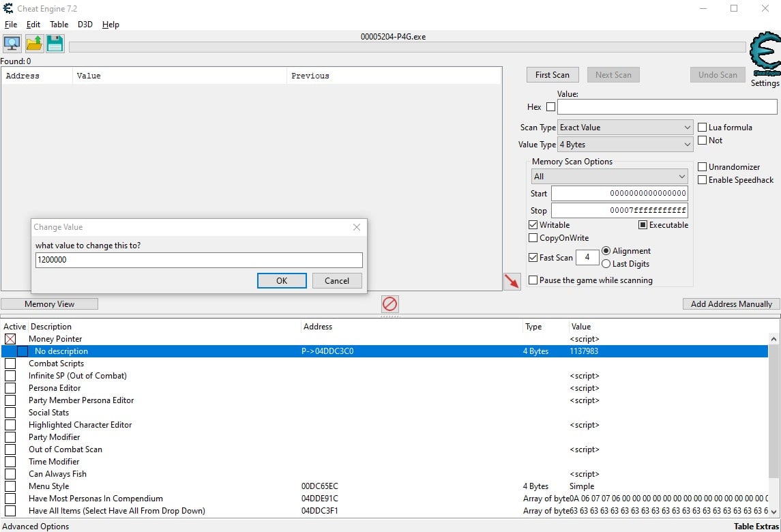This screenshot has height=532, width=781.
Task: Activate Highlighted Character Editor checkbox
Action: click(x=10, y=425)
